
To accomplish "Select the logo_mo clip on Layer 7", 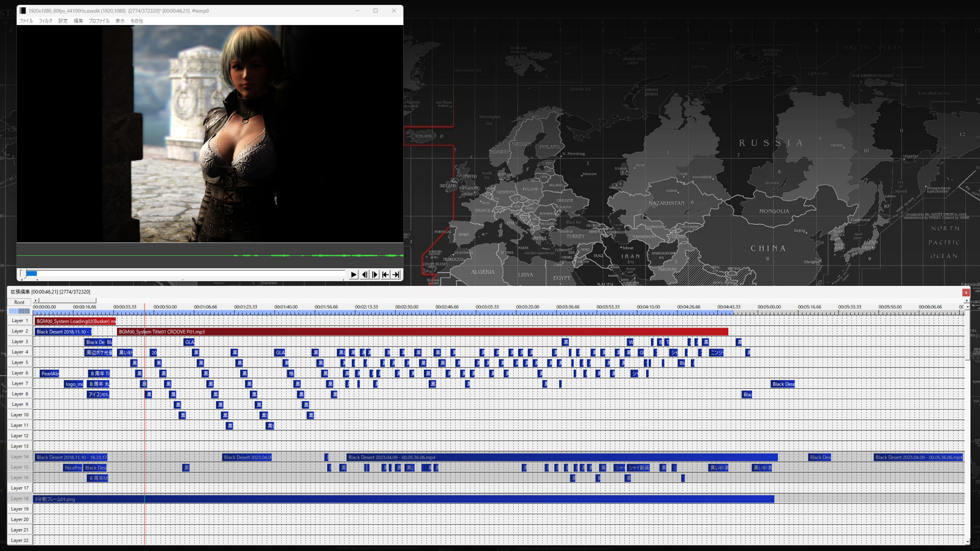I will point(73,384).
